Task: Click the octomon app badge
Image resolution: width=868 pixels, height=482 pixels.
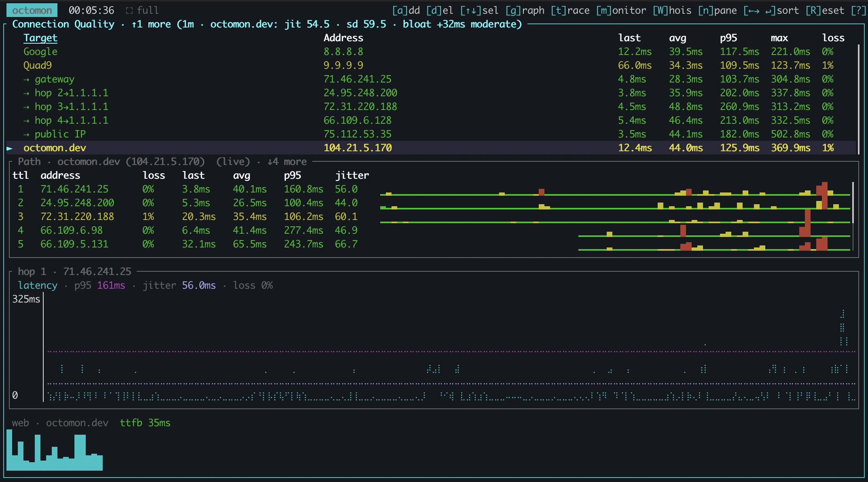Action: 32,10
